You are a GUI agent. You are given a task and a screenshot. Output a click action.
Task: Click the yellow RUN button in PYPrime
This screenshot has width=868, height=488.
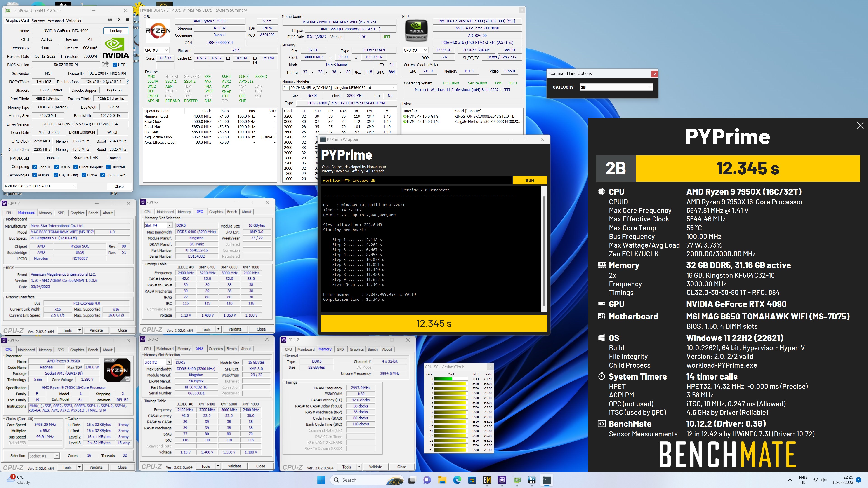click(530, 181)
